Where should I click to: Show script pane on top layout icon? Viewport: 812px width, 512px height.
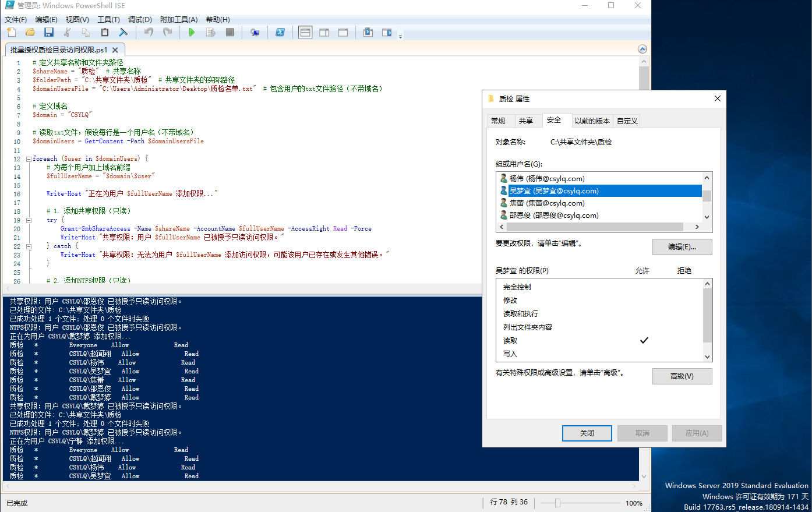click(305, 33)
